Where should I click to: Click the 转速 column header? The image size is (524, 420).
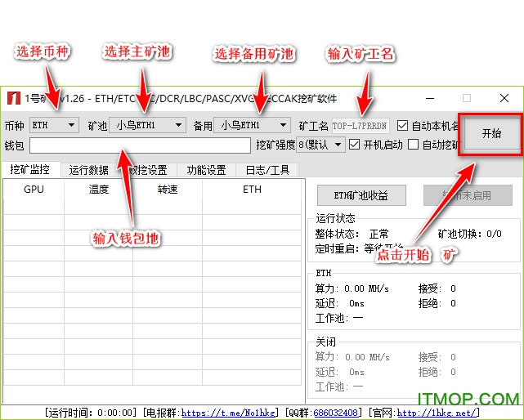pos(168,190)
